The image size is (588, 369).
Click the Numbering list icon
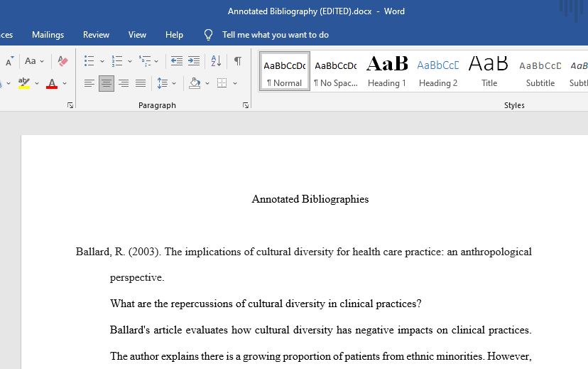[117, 61]
